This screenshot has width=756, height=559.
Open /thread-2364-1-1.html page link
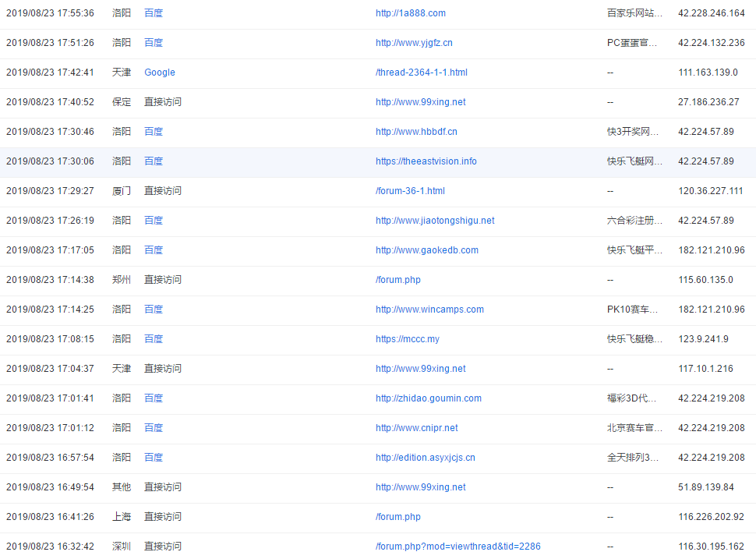422,73
